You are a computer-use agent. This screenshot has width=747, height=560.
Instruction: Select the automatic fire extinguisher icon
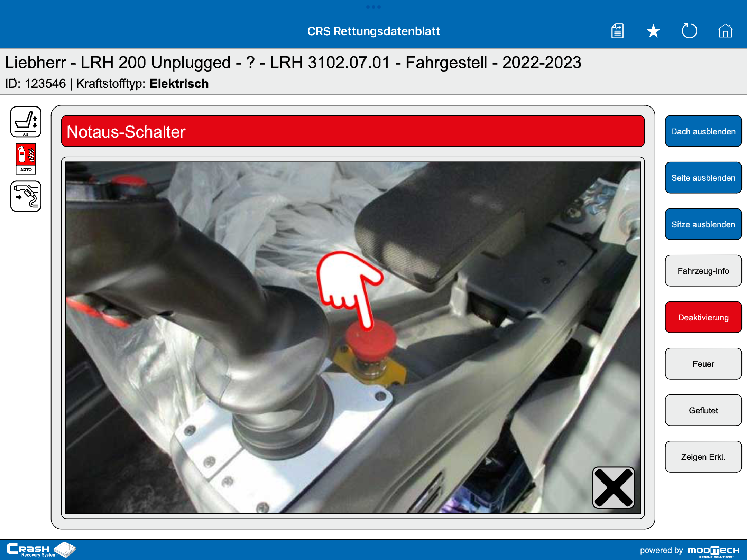pyautogui.click(x=26, y=159)
